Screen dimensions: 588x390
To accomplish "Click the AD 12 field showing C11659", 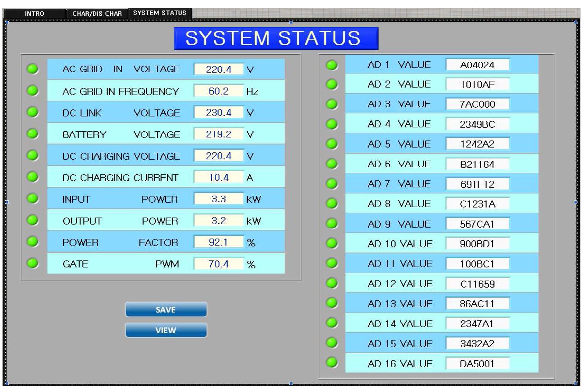I will tap(478, 284).
